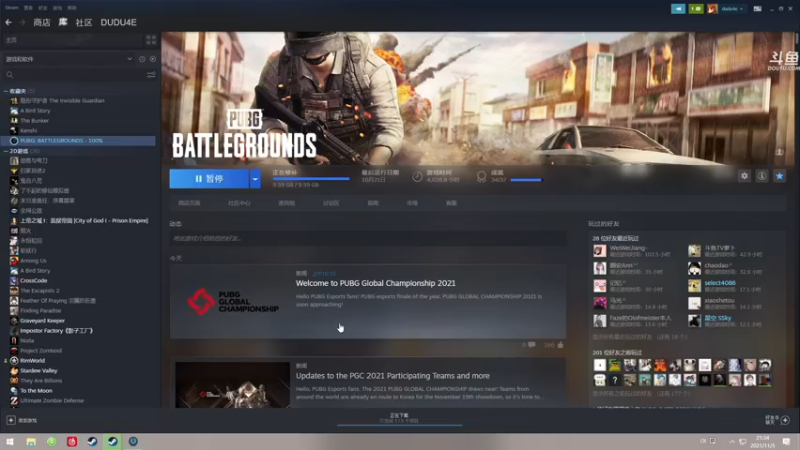Click the active Steam taskbar icon
Screen dimensions: 800x450
[x=113, y=441]
